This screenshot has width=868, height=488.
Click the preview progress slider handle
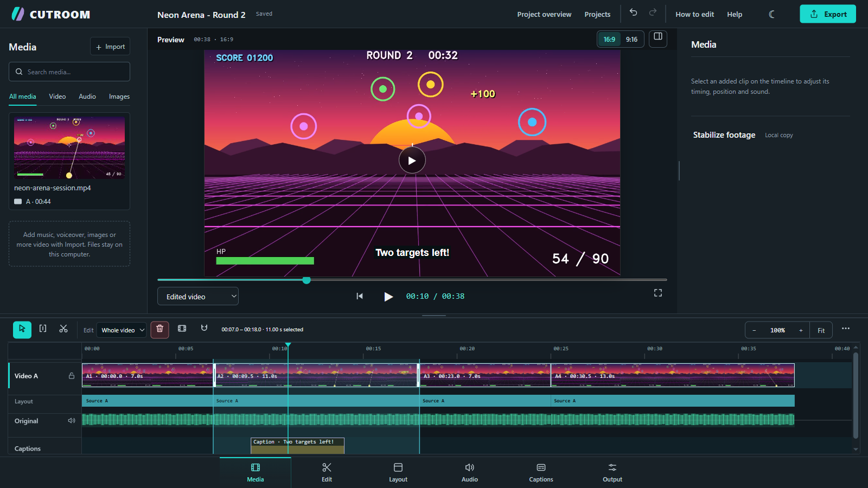(x=307, y=280)
